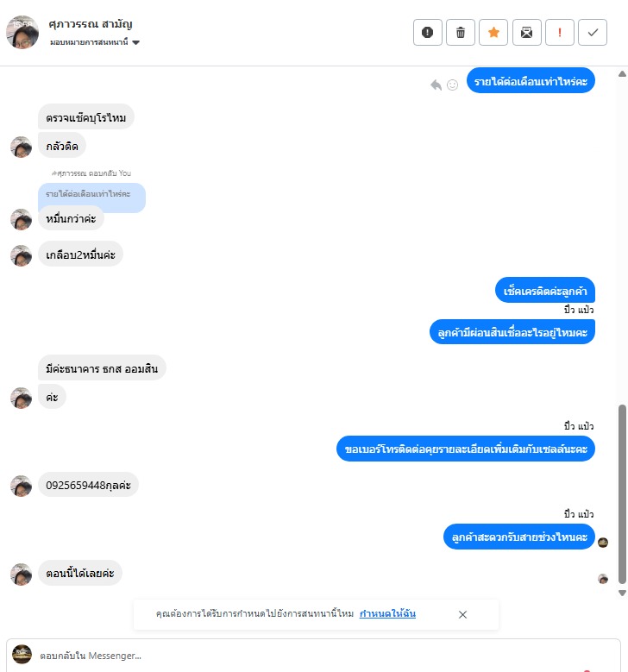The width and height of the screenshot is (628, 672).
Task: Click the chat scrollbar thumb
Action: coord(623,493)
